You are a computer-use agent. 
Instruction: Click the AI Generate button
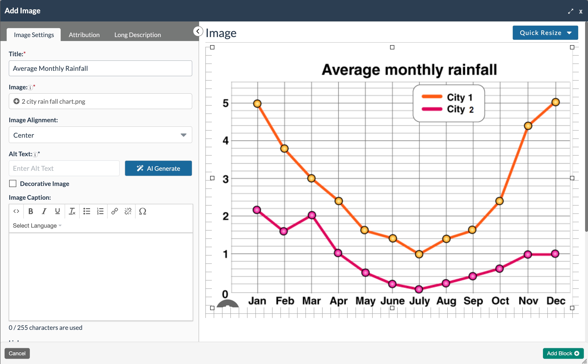click(158, 168)
